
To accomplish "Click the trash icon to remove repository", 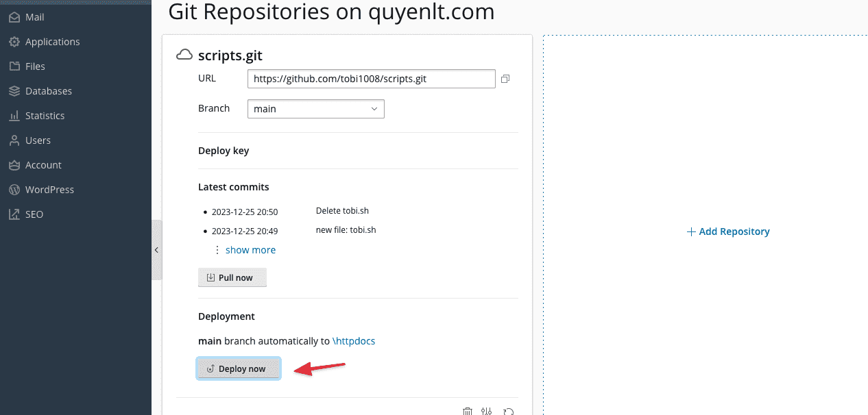I will point(468,411).
